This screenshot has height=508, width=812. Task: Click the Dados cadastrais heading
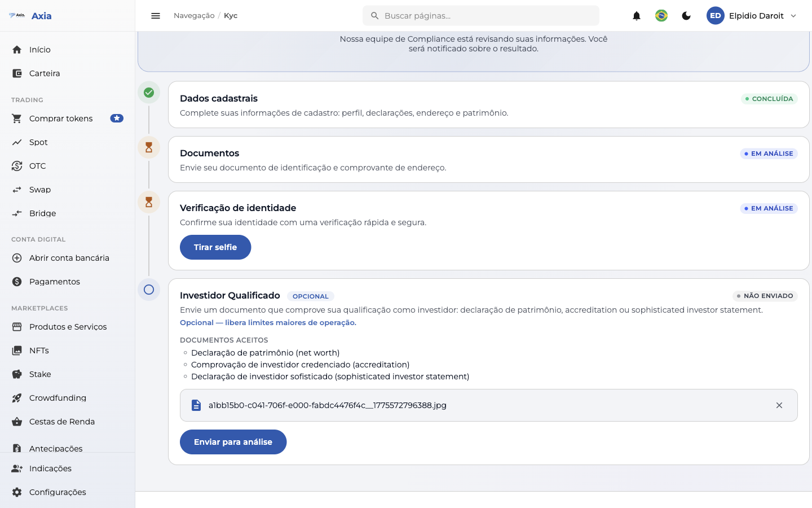coord(219,98)
